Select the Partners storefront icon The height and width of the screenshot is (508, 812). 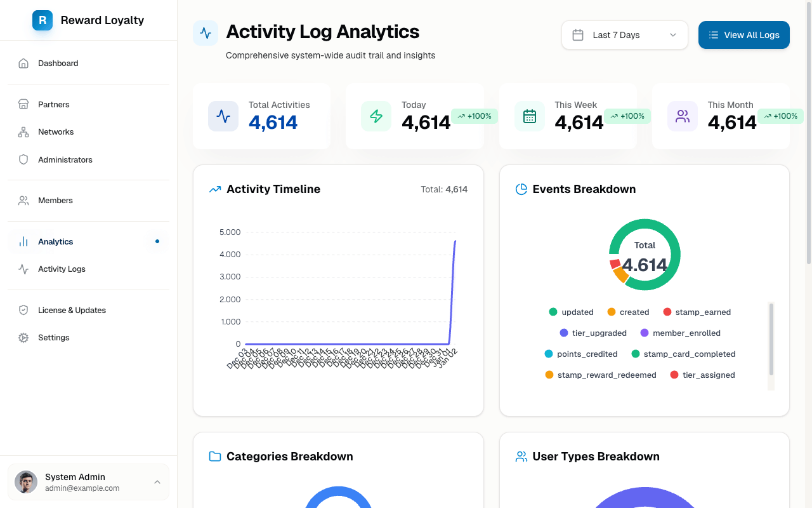pos(23,104)
